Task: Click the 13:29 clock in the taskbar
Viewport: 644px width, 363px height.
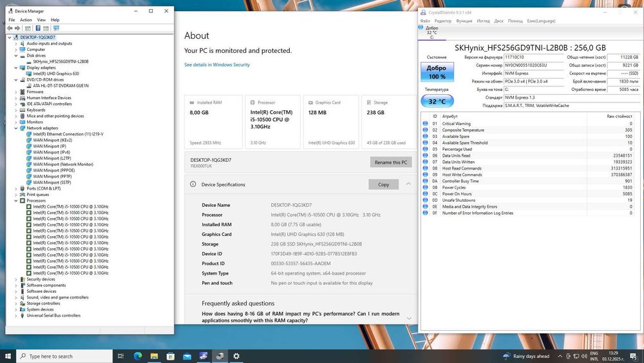Action: 614,353
